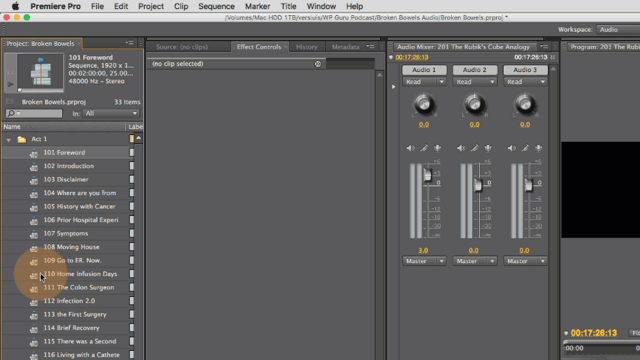Click the Audio 2 pan knob
The width and height of the screenshot is (640, 360).
pos(475,104)
